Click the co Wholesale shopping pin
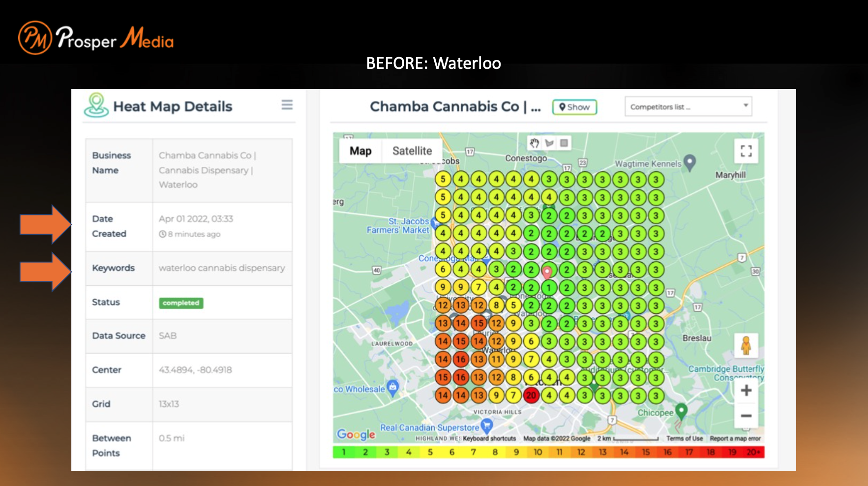 click(x=392, y=387)
